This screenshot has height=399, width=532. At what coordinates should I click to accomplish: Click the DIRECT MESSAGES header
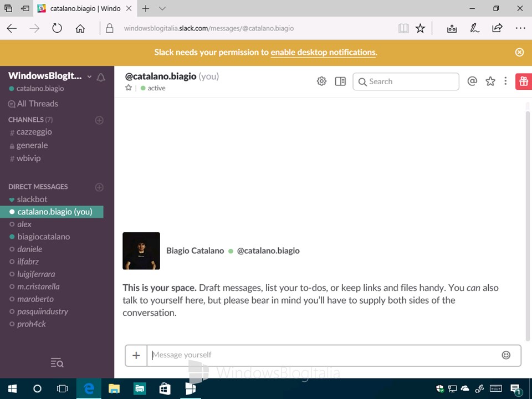38,187
